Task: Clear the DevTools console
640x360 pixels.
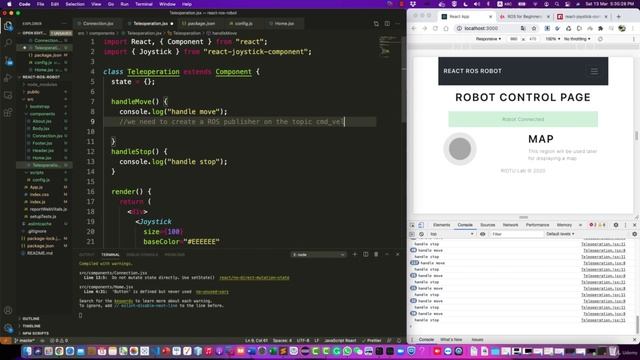Action: [421, 234]
